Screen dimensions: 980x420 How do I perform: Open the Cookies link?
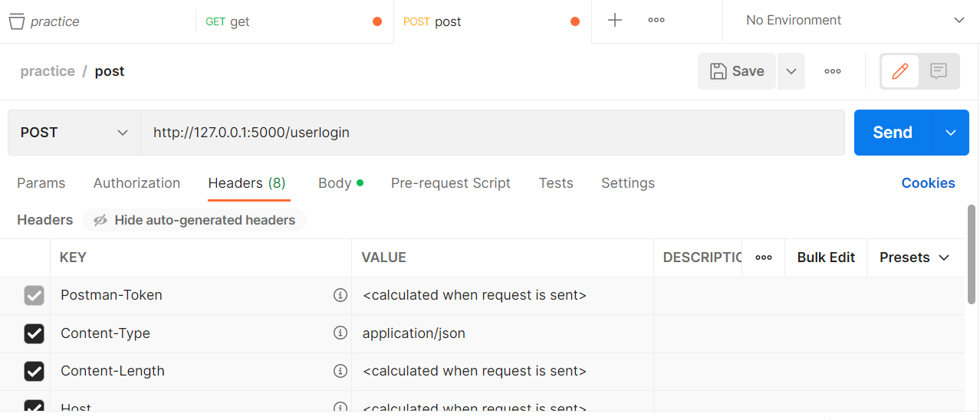pyautogui.click(x=928, y=183)
